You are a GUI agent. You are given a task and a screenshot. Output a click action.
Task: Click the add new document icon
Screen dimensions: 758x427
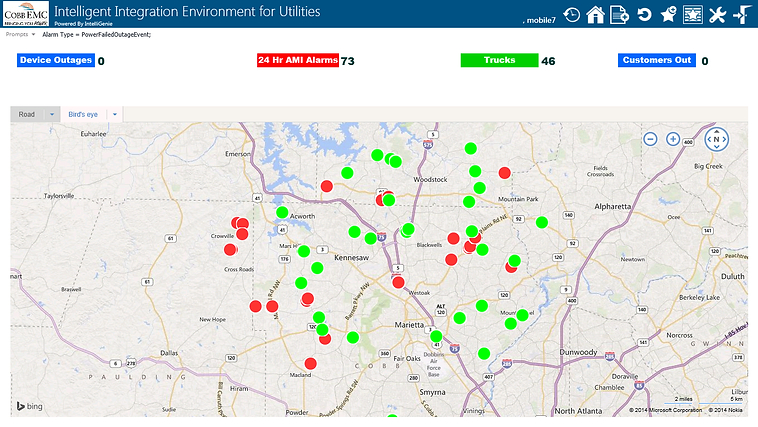(619, 14)
